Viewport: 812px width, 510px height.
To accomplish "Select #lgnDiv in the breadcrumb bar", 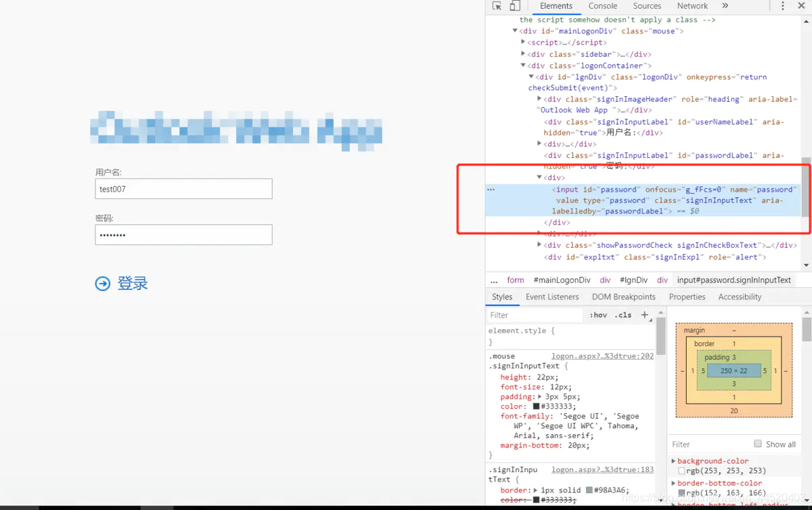I will (633, 280).
